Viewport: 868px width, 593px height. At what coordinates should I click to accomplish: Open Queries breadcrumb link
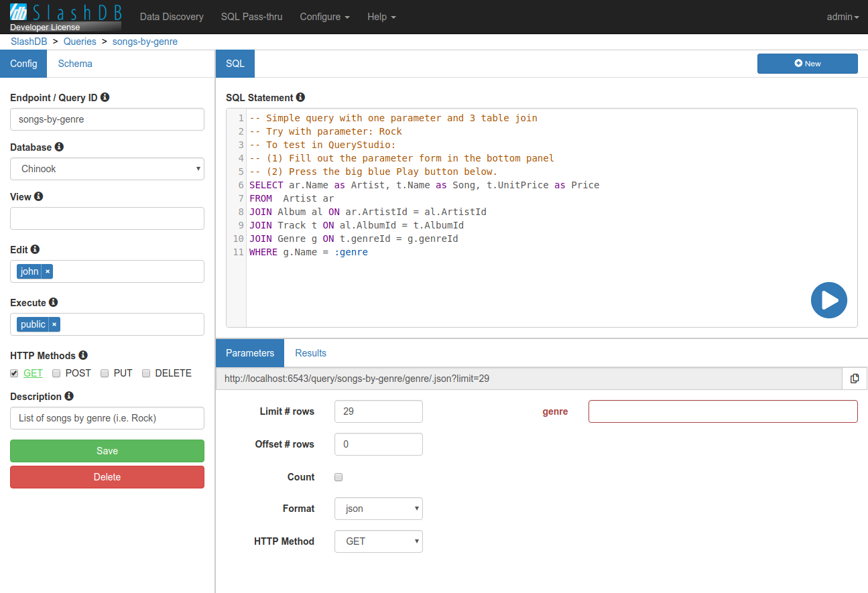coord(80,42)
